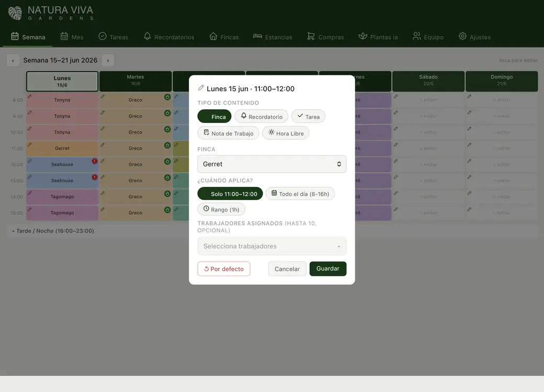This screenshot has height=392, width=544.
Task: Click the Semana 15–21 jun 2026 label
Action: tap(60, 60)
